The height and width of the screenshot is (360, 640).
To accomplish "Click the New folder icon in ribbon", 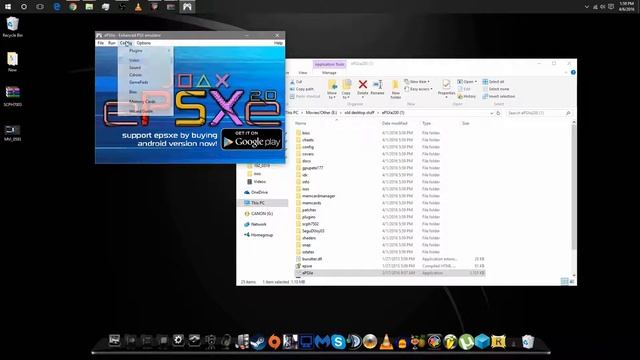I will point(396,89).
